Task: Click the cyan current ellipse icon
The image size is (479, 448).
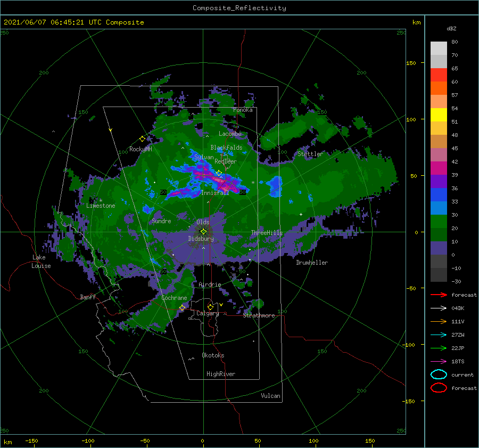Action: pyautogui.click(x=439, y=374)
